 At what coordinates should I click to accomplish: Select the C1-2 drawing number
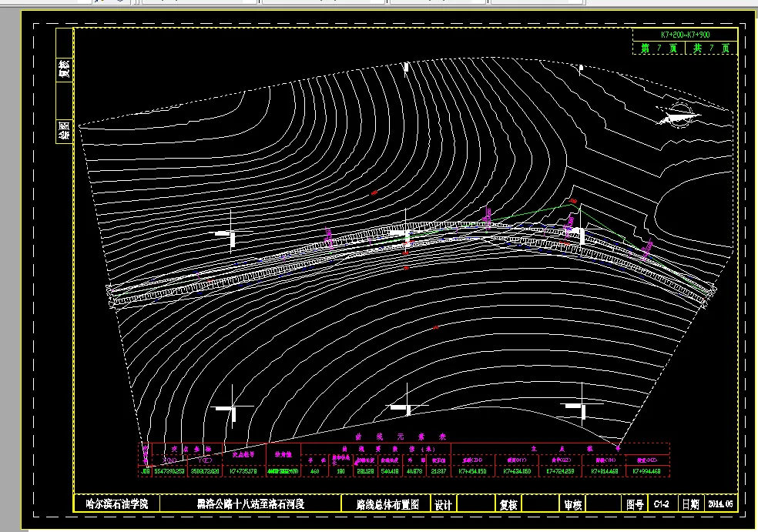coord(661,504)
